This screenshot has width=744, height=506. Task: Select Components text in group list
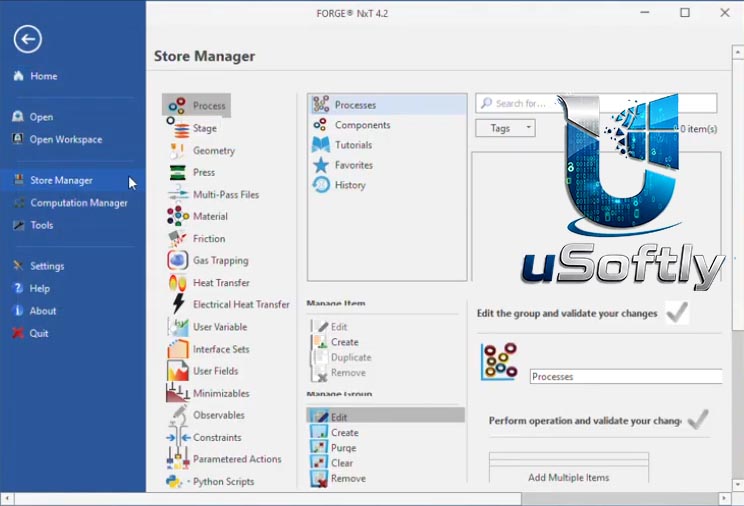363,125
